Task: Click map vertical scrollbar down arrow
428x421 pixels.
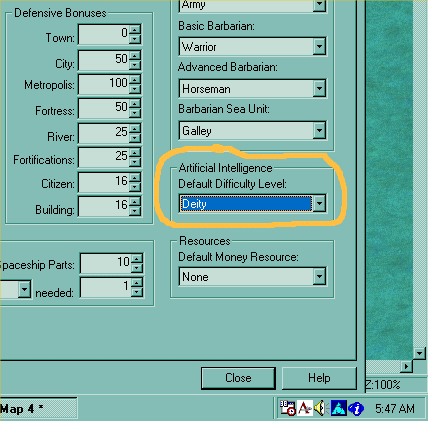Action: click(419, 353)
